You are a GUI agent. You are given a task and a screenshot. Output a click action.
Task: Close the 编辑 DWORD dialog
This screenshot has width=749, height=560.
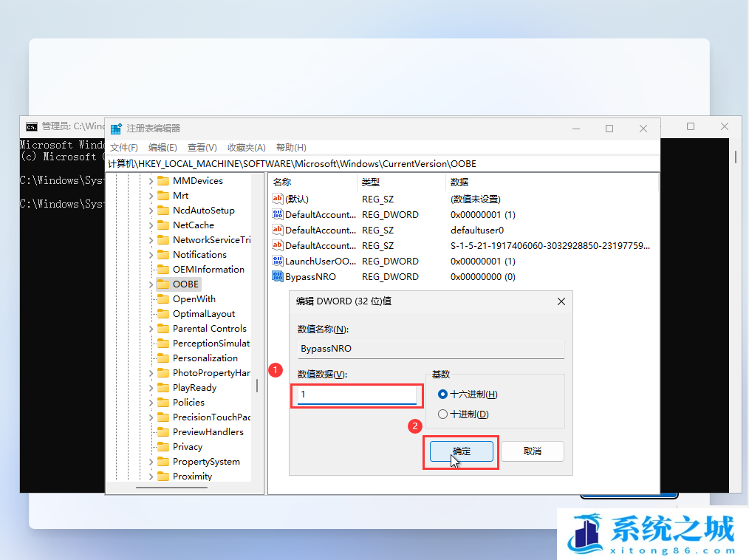pos(561,301)
